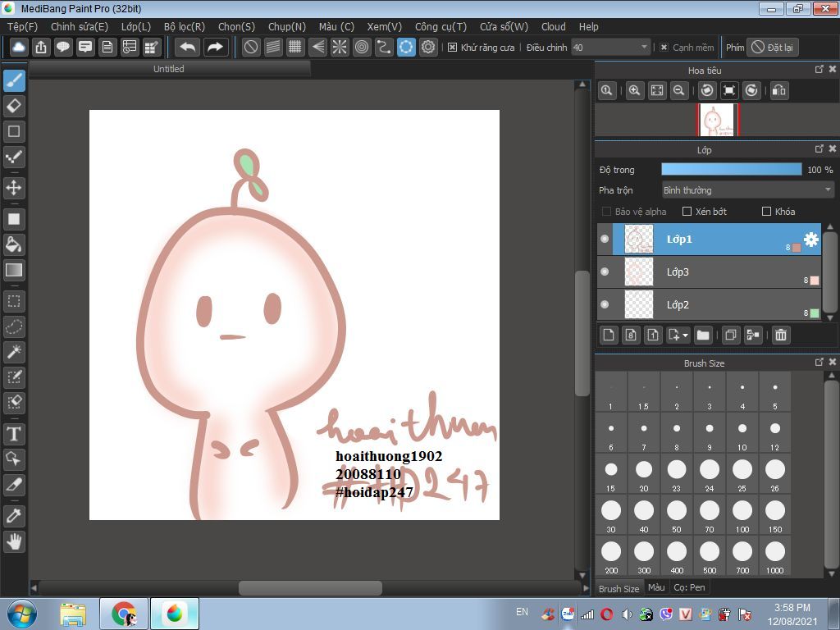Image resolution: width=840 pixels, height=630 pixels.
Task: Select the Eyedropper tool
Action: [14, 516]
